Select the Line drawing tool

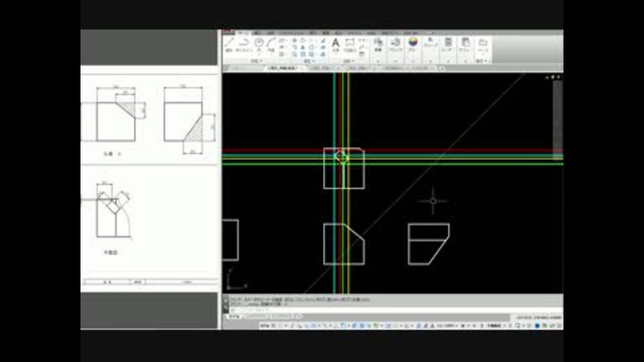229,44
